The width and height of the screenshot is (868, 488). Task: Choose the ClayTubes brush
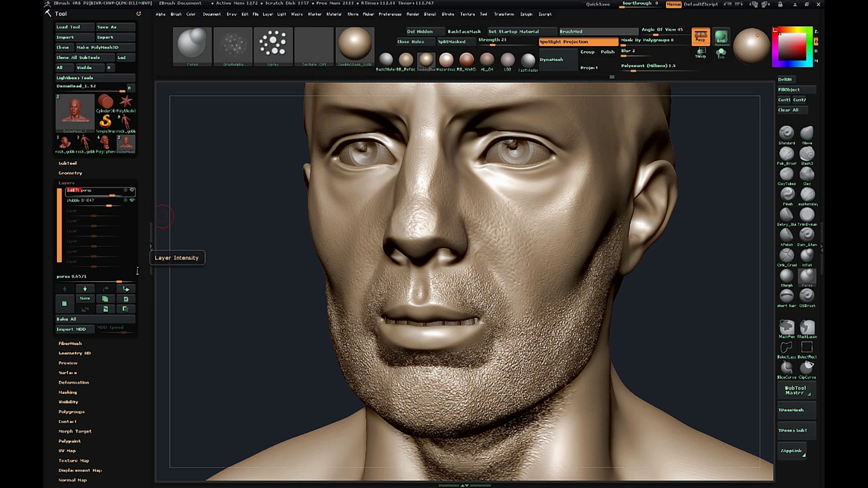point(786,174)
